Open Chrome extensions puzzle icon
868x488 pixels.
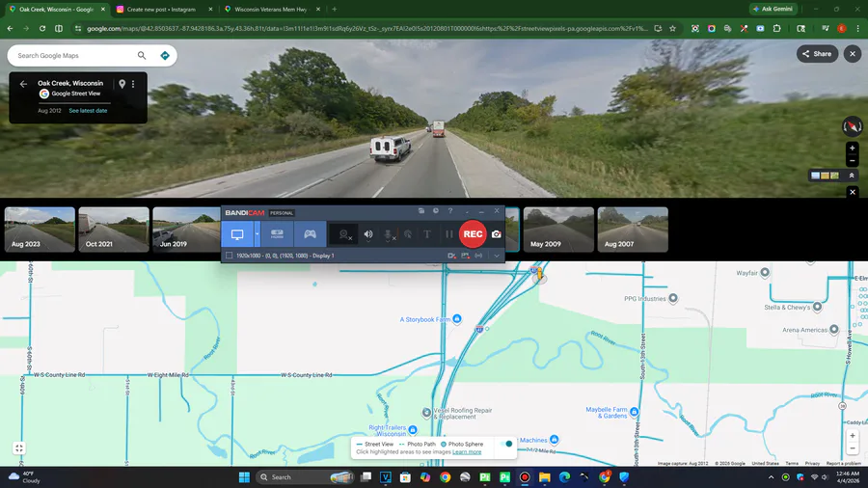pos(776,28)
